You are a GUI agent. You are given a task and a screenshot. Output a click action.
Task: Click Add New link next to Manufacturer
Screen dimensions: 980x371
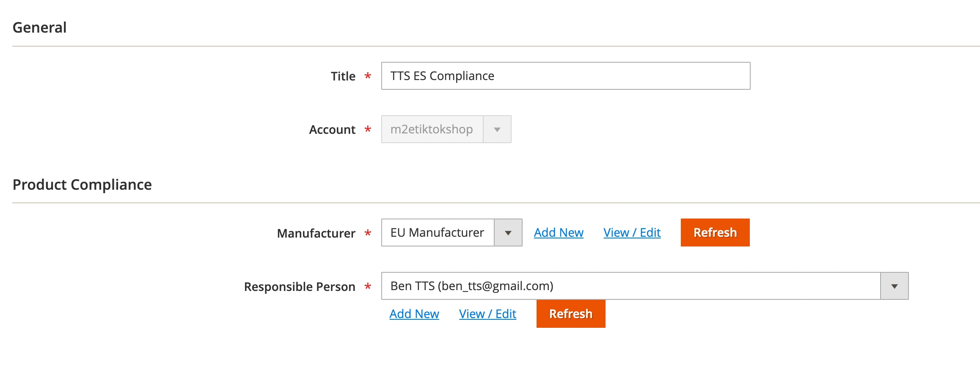[x=559, y=233]
